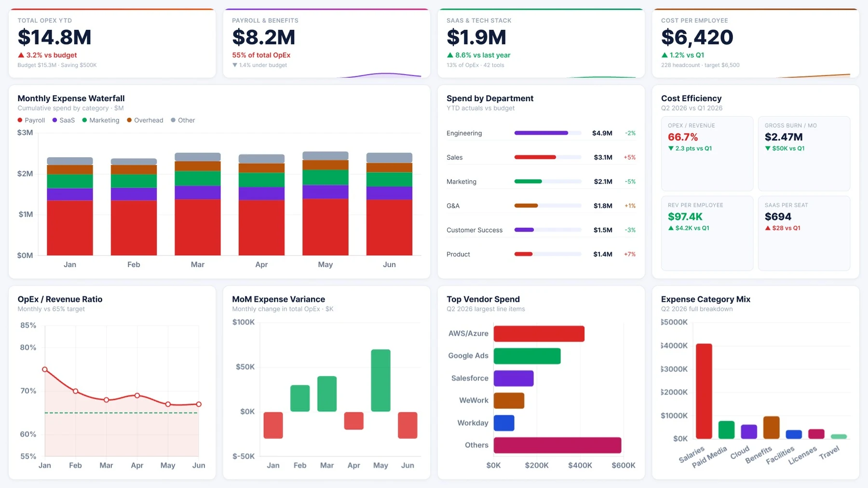Screen dimensions: 868x488
Task: Click the Spend by Department title
Action: pyautogui.click(x=490, y=98)
